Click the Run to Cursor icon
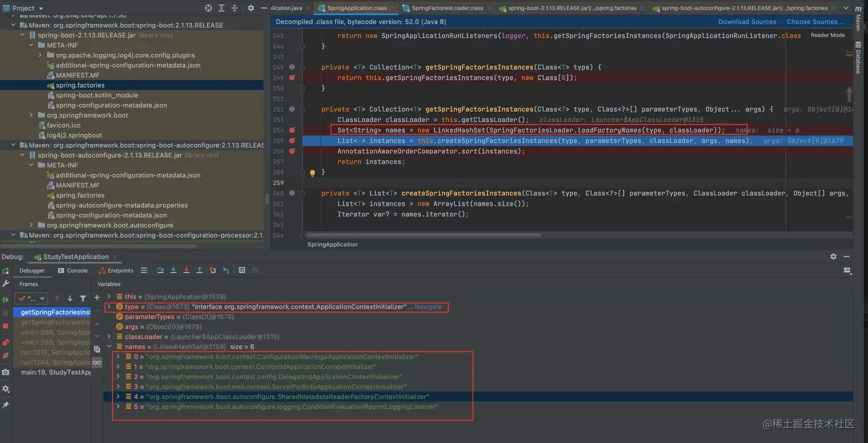 (226, 270)
